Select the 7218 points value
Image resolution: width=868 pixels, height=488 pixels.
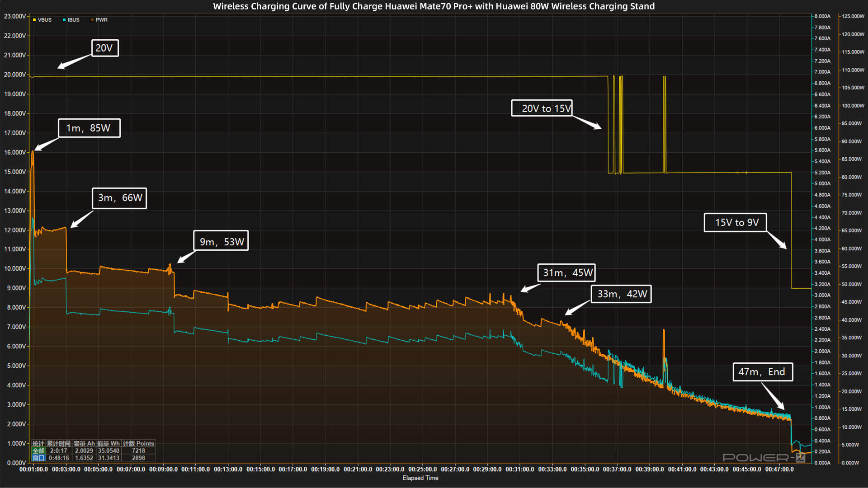coord(138,451)
